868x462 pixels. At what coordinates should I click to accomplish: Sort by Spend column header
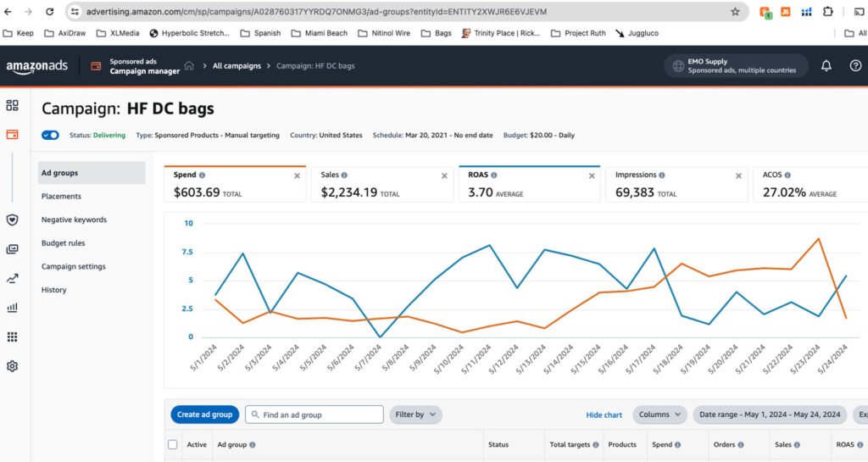coord(662,445)
